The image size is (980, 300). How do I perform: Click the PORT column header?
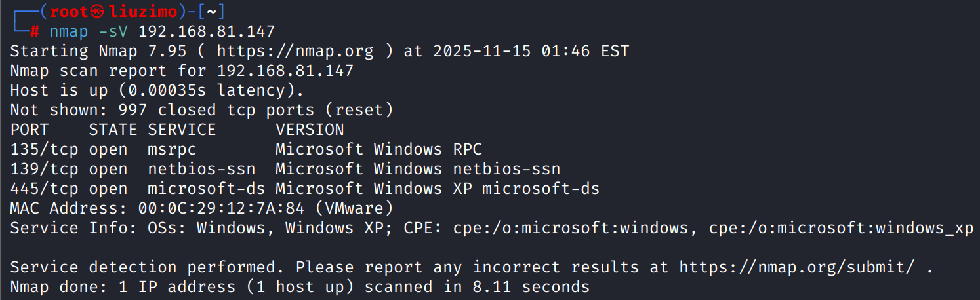30,130
